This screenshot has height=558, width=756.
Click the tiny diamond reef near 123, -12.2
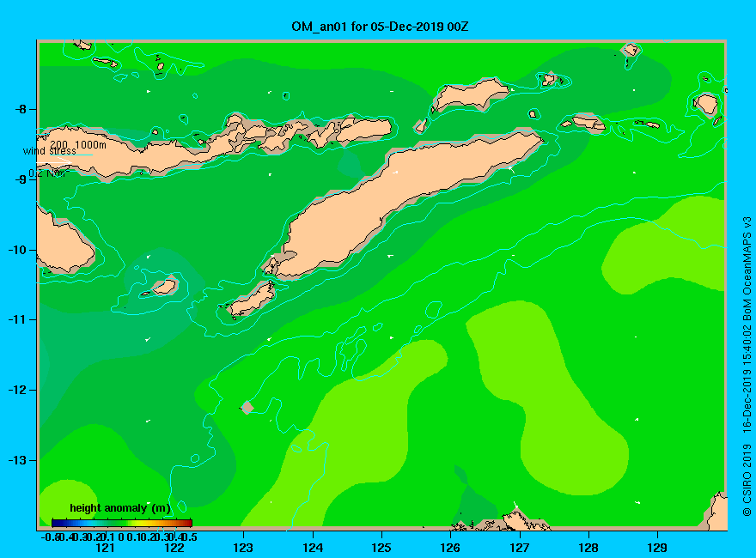[x=247, y=407]
